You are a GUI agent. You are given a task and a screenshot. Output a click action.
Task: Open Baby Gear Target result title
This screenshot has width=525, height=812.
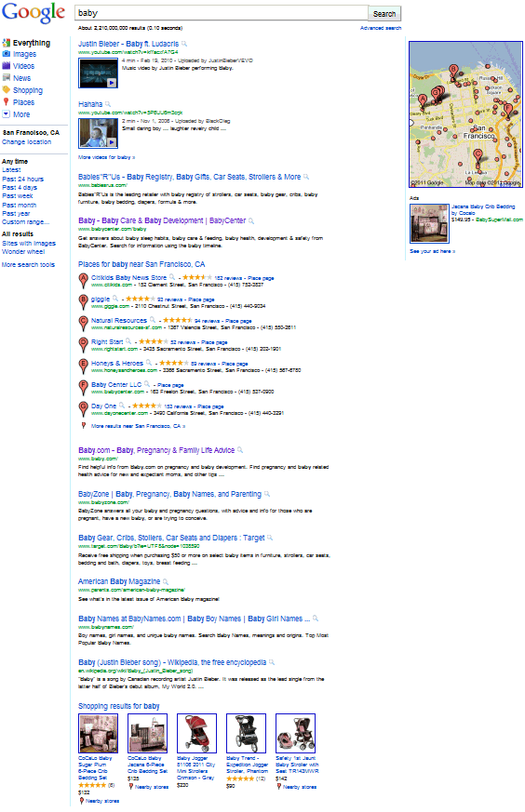pyautogui.click(x=171, y=538)
